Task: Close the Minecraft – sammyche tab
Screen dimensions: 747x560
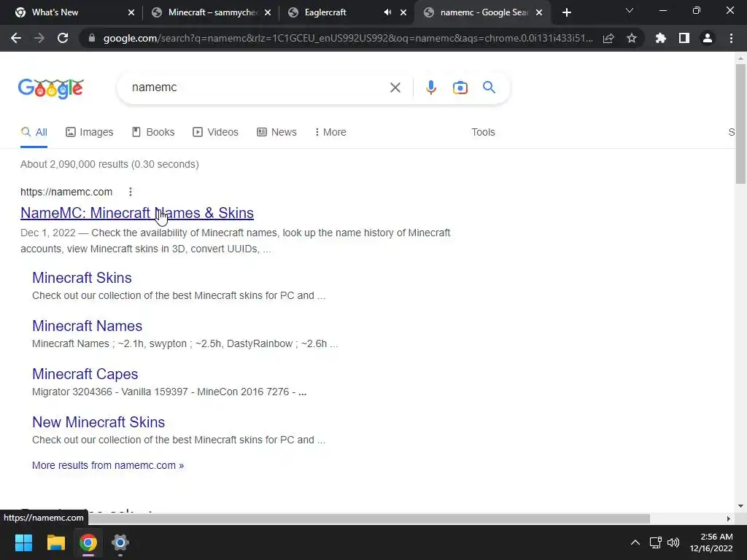Action: click(268, 12)
